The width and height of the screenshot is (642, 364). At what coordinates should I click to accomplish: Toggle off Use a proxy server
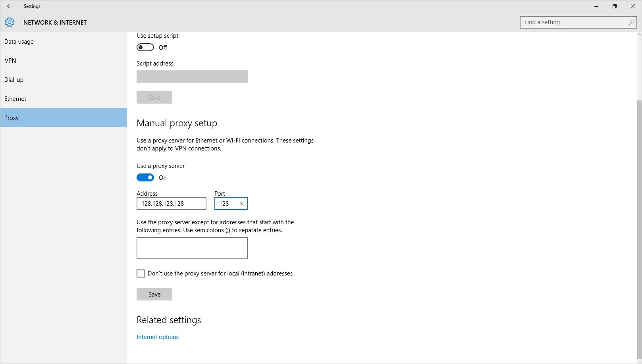(x=145, y=177)
